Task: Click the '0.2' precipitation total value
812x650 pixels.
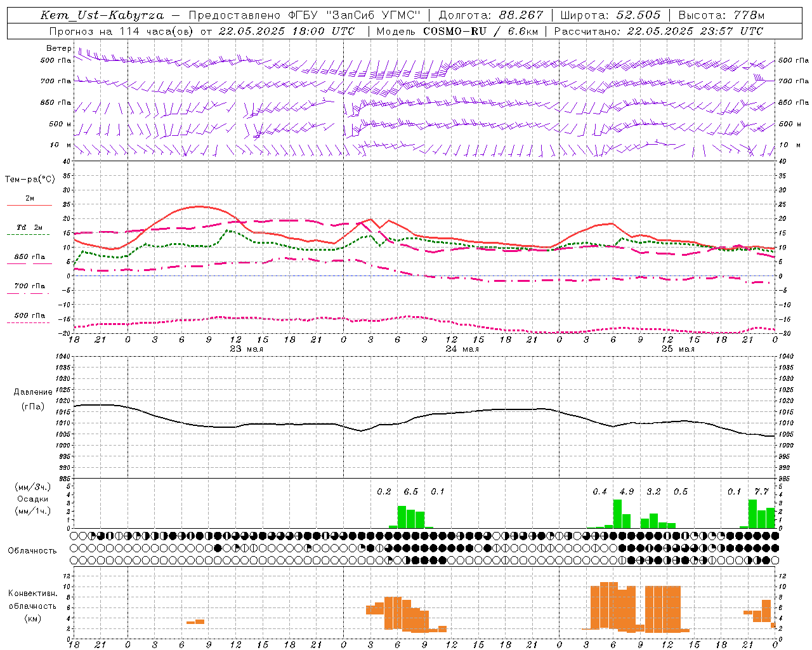Action: point(384,492)
